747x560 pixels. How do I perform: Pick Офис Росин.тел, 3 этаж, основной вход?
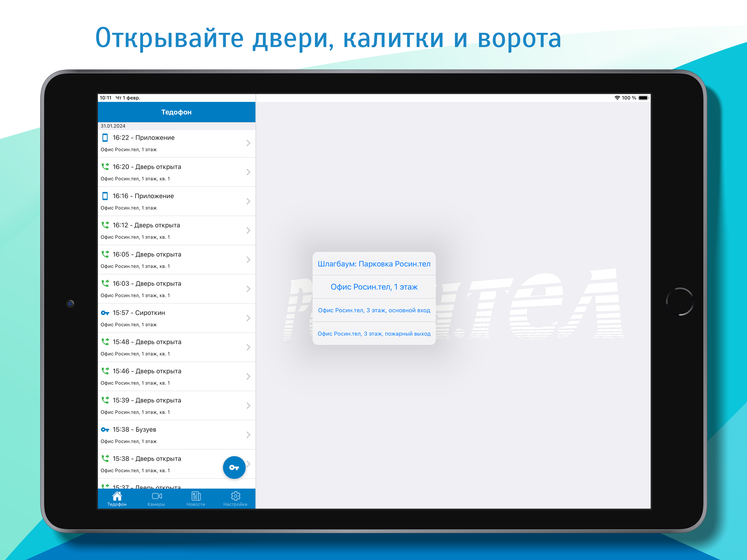pyautogui.click(x=374, y=310)
